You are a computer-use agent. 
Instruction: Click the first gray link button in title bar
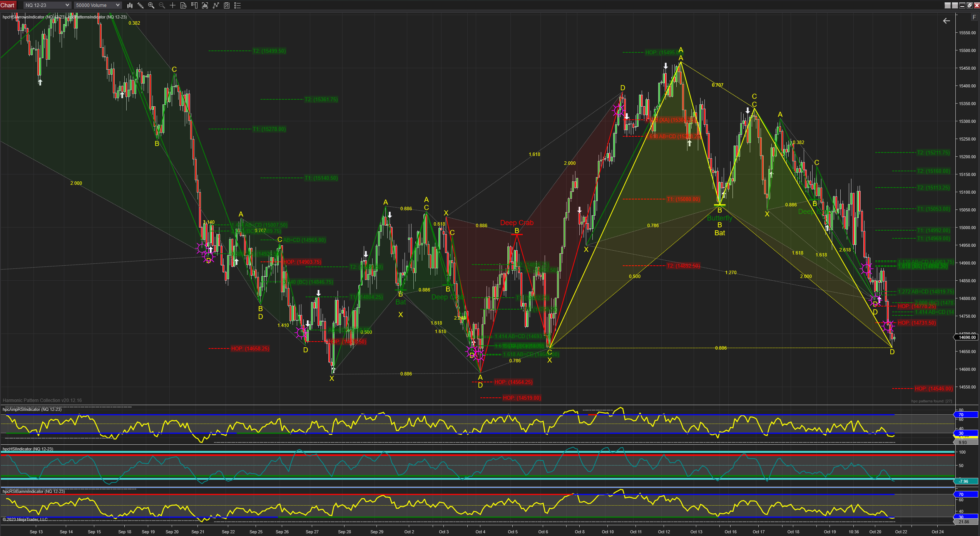(x=948, y=5)
